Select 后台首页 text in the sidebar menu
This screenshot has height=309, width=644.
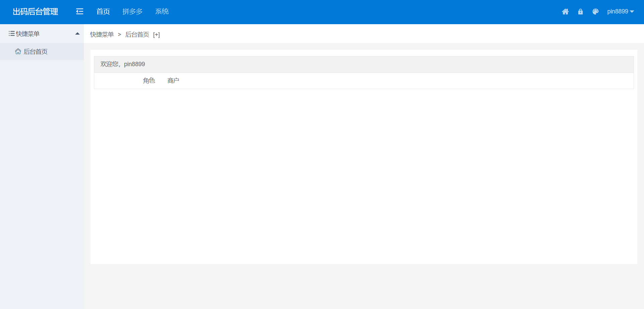(36, 52)
